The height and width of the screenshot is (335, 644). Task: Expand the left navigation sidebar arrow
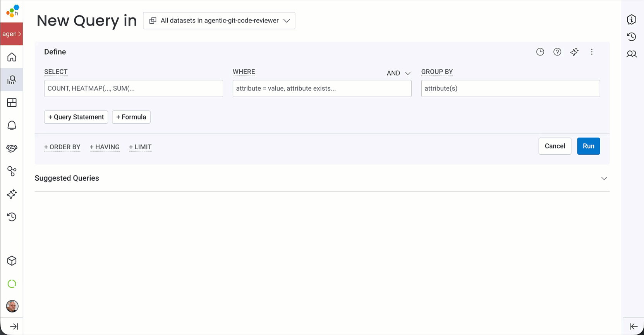point(14,326)
